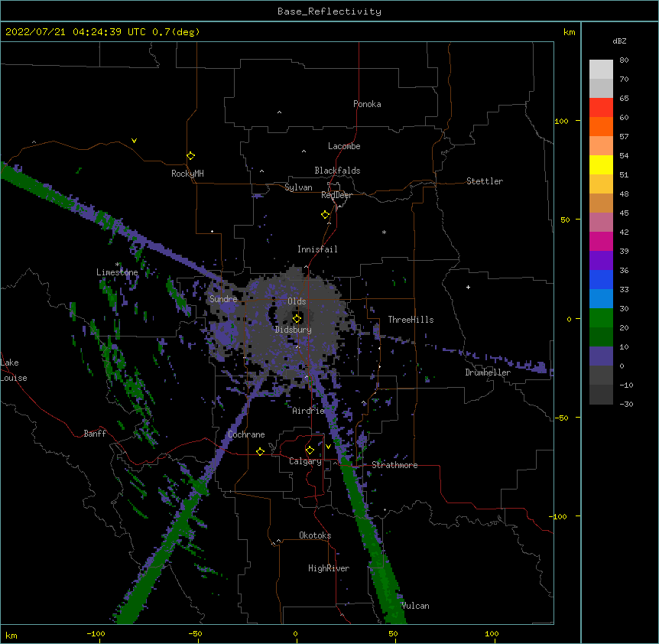Image resolution: width=659 pixels, height=644 pixels.
Task: Click the white asterisk marker above Limestone
Action: [117, 265]
